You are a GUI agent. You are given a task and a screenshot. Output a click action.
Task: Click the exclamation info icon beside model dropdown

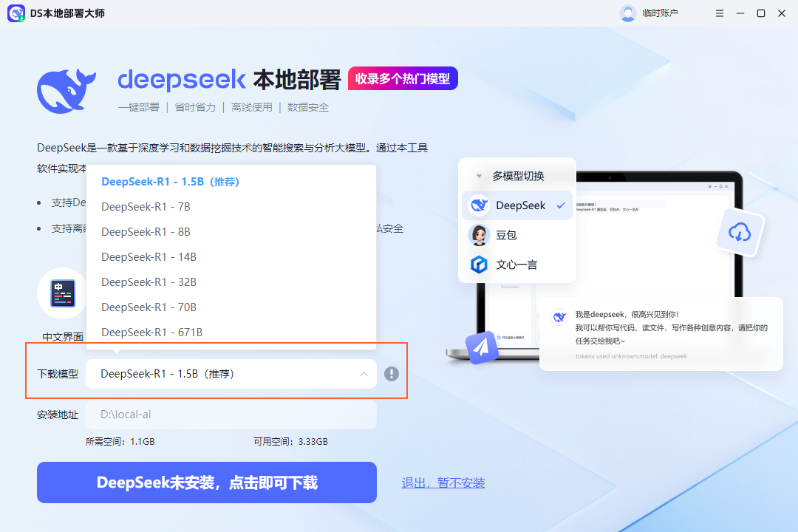coord(392,374)
